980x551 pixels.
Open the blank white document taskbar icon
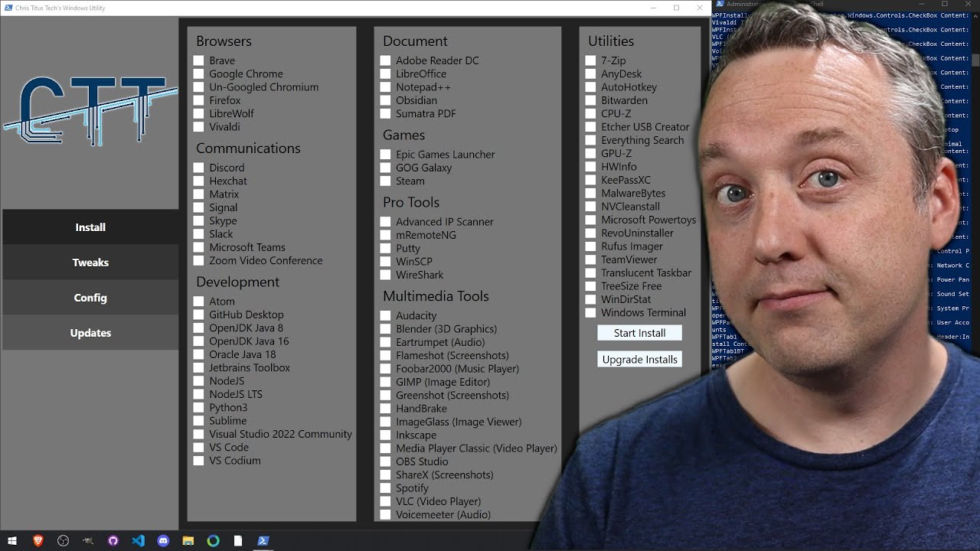[238, 541]
